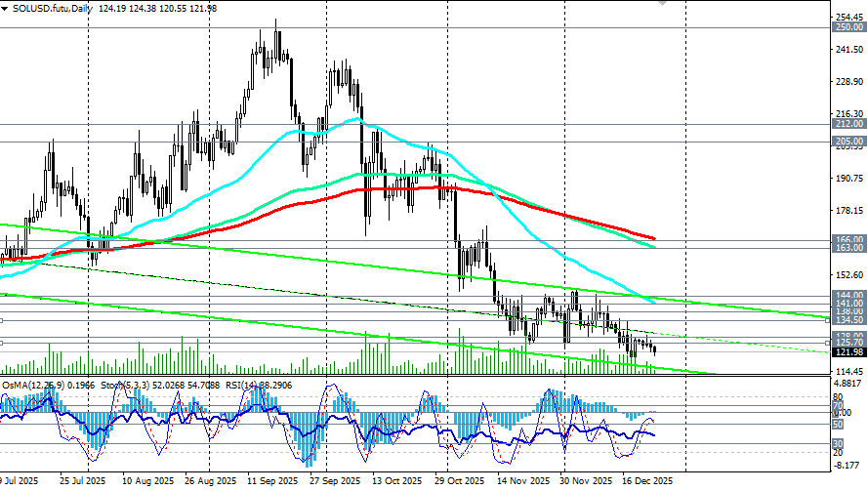
Task: Click the 25 Jul 2025 date label
Action: 82,482
